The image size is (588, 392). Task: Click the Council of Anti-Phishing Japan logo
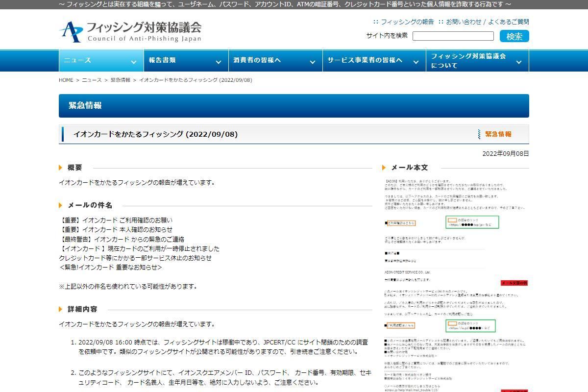pyautogui.click(x=130, y=31)
